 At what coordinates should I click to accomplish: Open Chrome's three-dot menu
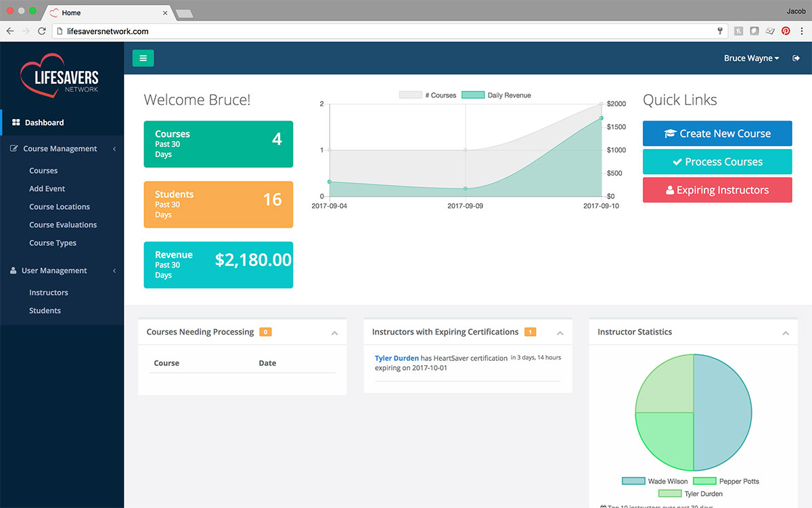click(x=802, y=31)
